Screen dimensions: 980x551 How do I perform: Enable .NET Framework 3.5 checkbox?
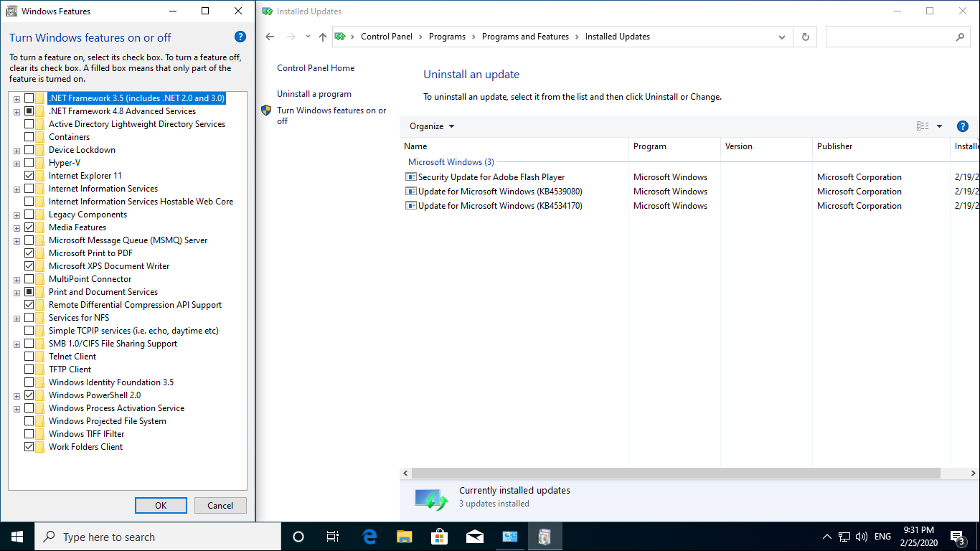coord(29,98)
